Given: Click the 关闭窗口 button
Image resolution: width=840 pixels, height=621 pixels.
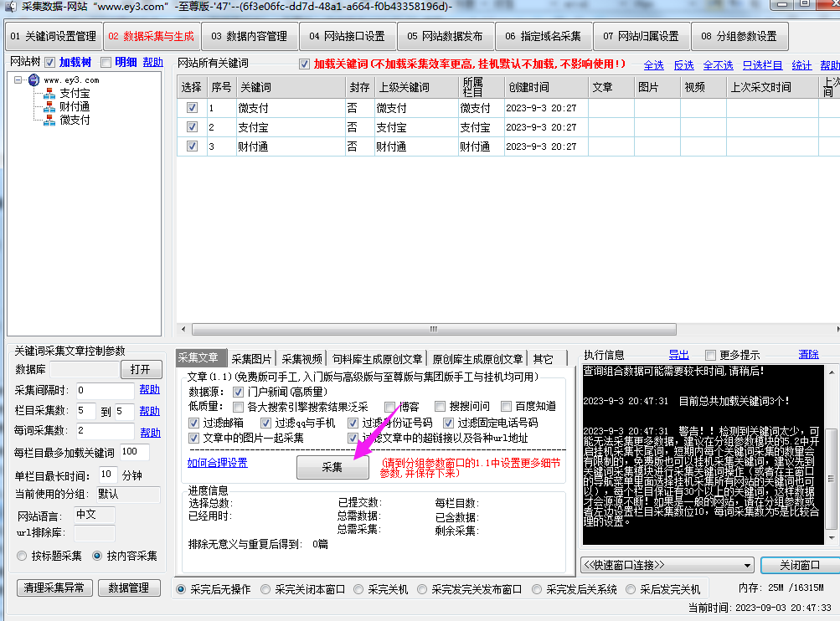Looking at the screenshot, I should coord(800,565).
